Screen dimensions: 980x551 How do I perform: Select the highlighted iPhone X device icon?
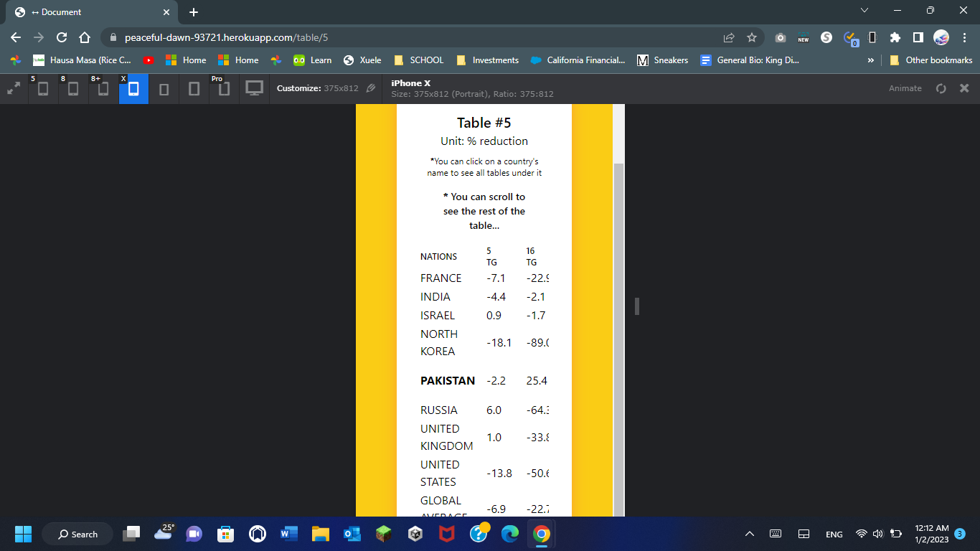coord(133,89)
